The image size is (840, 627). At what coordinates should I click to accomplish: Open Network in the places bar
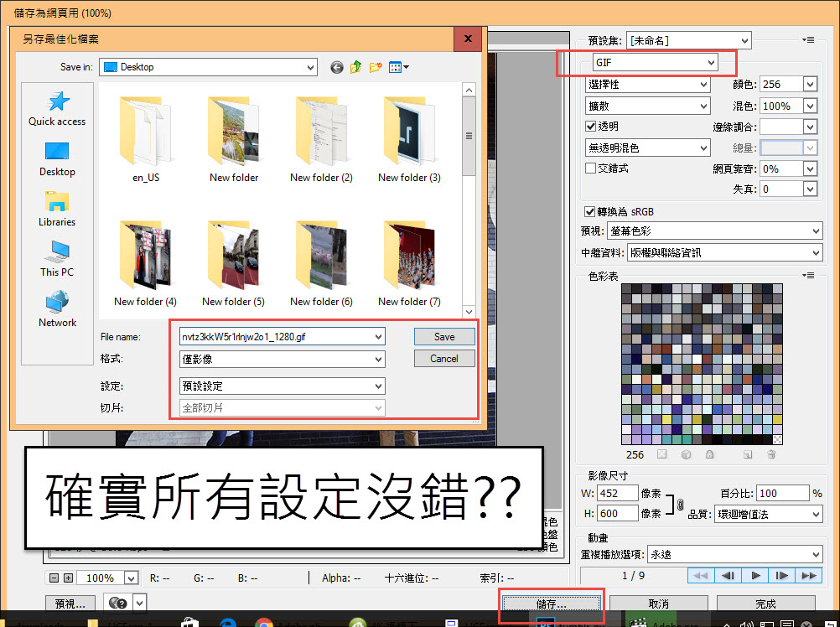[57, 309]
